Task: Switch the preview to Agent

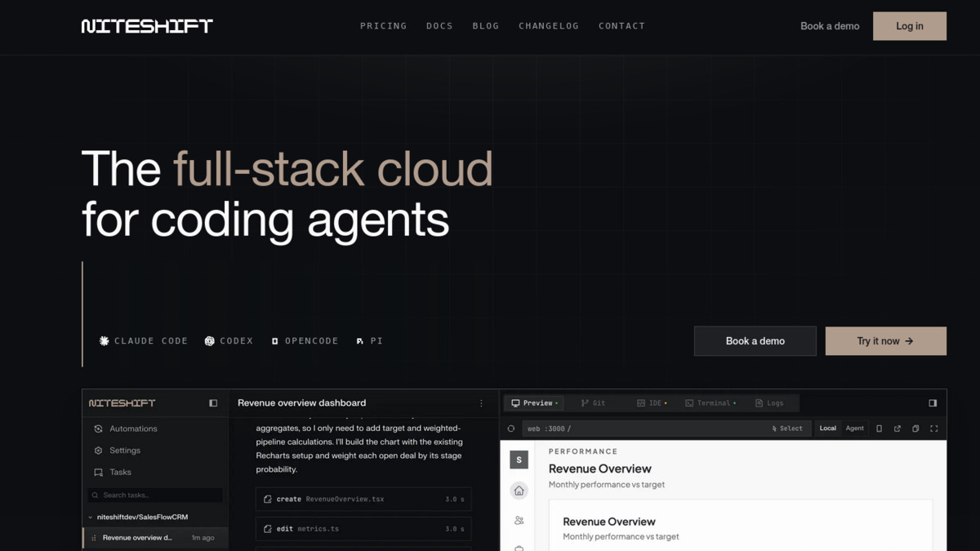Action: pos(854,429)
